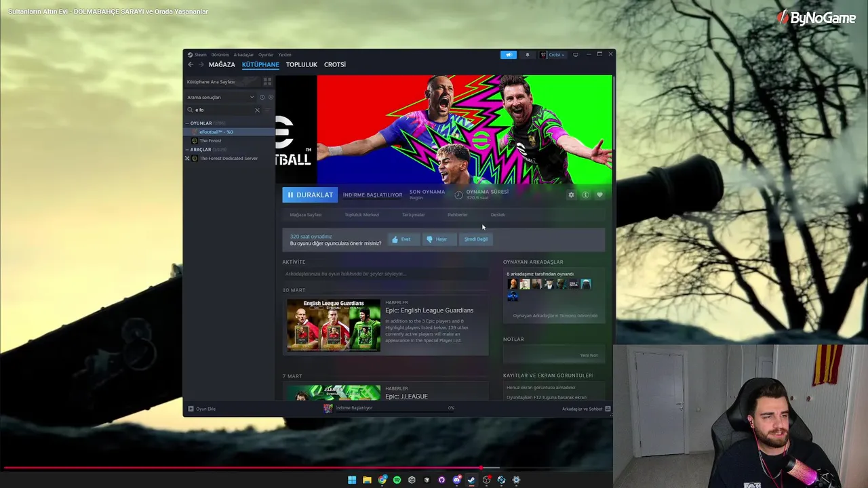Choose Hayır for recommendation
The image size is (868, 488).
(x=439, y=239)
